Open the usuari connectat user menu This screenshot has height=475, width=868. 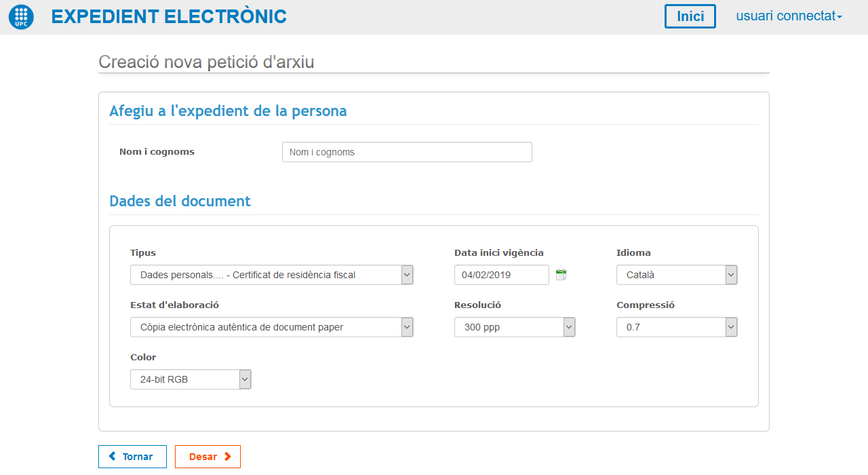[789, 16]
